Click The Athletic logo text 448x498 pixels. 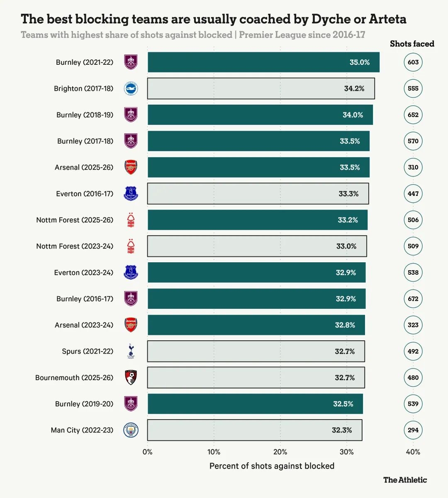(x=405, y=480)
